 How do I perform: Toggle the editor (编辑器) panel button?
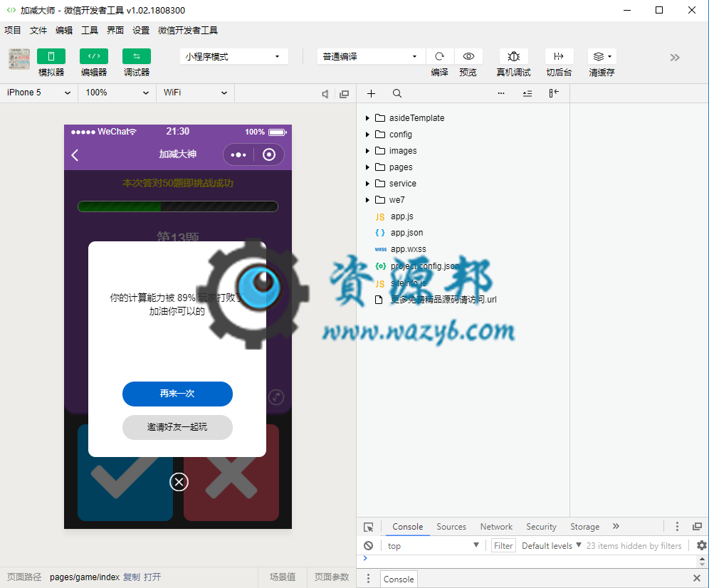93,56
